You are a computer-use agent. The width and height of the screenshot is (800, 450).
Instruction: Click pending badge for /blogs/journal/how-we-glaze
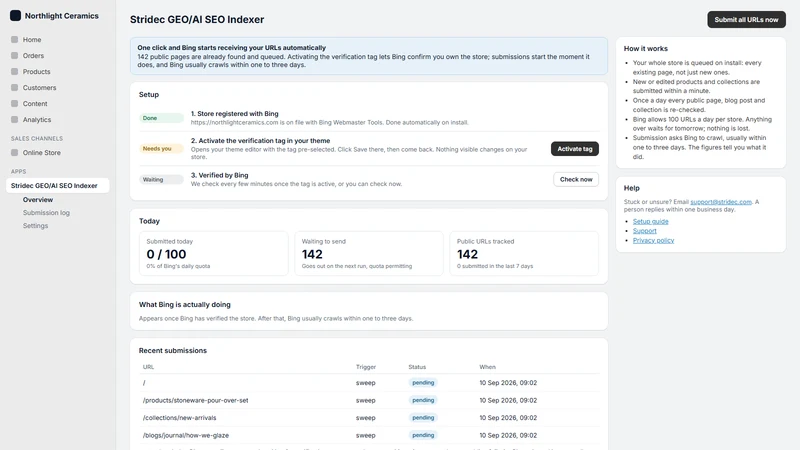423,435
